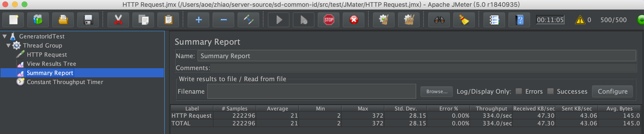This screenshot has width=644, height=134.
Task: Click the Name input field
Action: 417,56
